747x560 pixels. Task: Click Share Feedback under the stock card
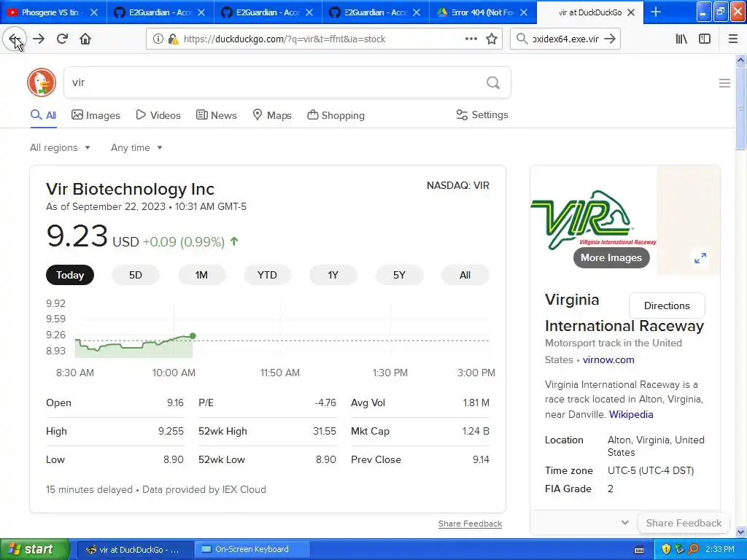[x=471, y=524]
